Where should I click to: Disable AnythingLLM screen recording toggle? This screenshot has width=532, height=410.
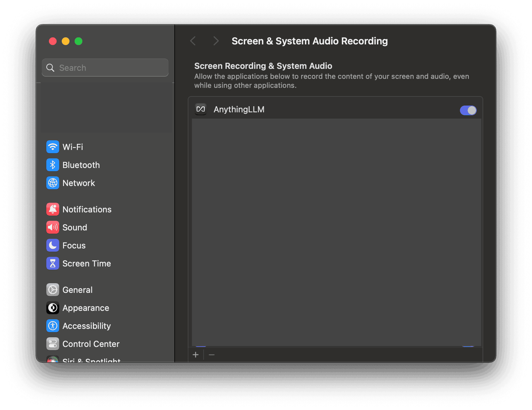pos(468,110)
